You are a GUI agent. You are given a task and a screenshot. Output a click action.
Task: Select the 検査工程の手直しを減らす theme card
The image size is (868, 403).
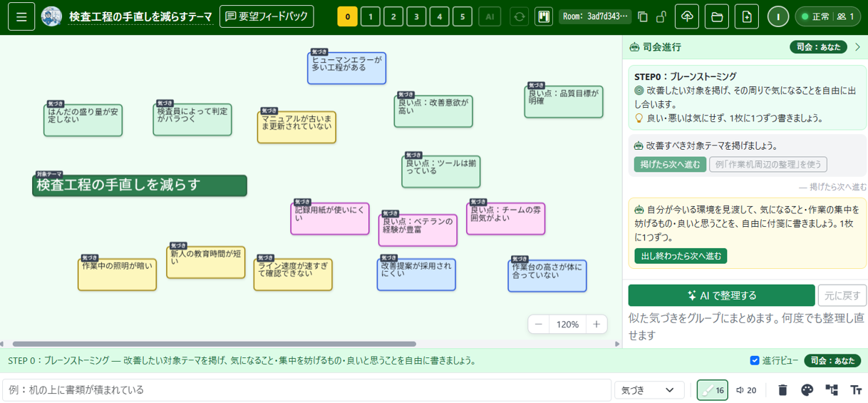pos(140,185)
